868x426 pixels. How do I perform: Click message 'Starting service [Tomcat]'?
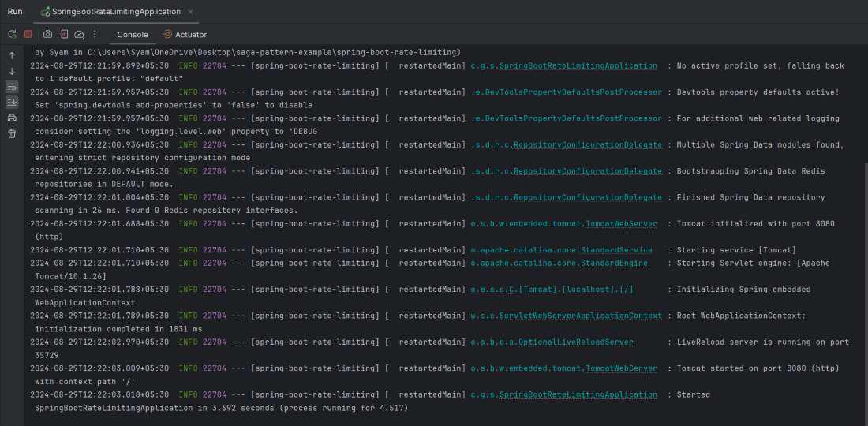click(736, 250)
